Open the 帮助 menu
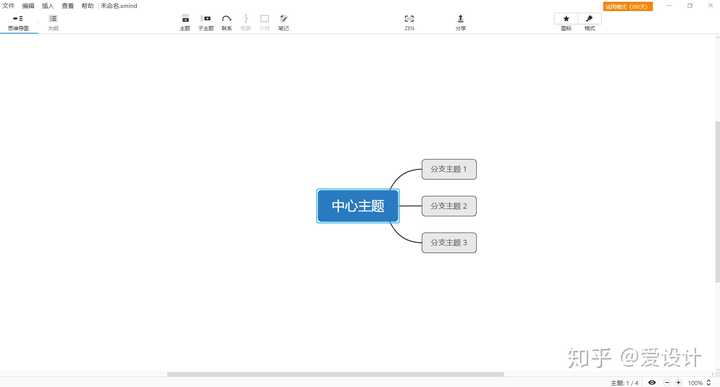The image size is (720, 387). point(87,6)
